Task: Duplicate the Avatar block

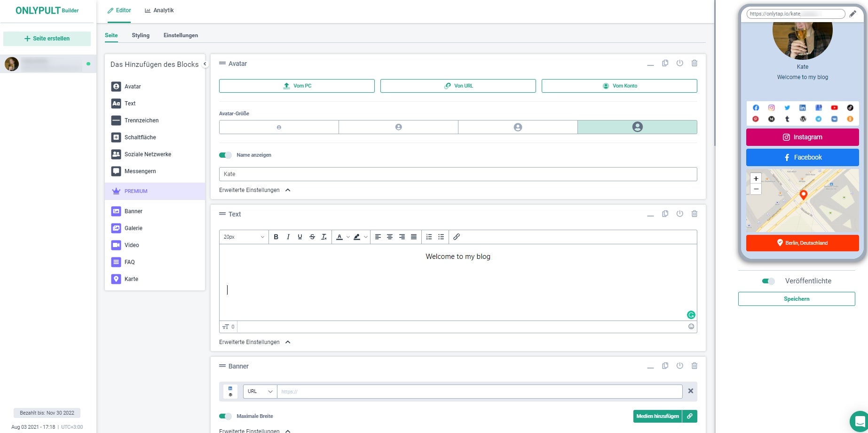Action: pos(665,63)
